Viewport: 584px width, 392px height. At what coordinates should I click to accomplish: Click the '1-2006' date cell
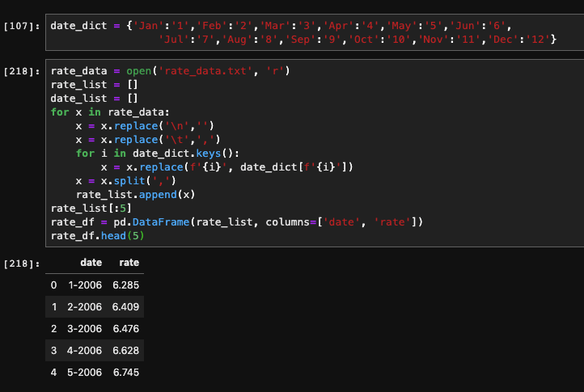pyautogui.click(x=85, y=285)
